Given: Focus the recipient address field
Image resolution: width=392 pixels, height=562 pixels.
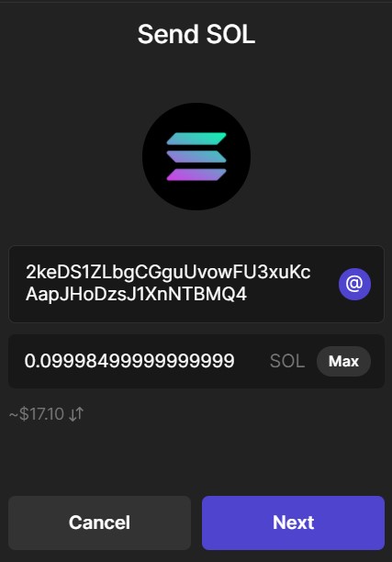Looking at the screenshot, I should [x=196, y=284].
